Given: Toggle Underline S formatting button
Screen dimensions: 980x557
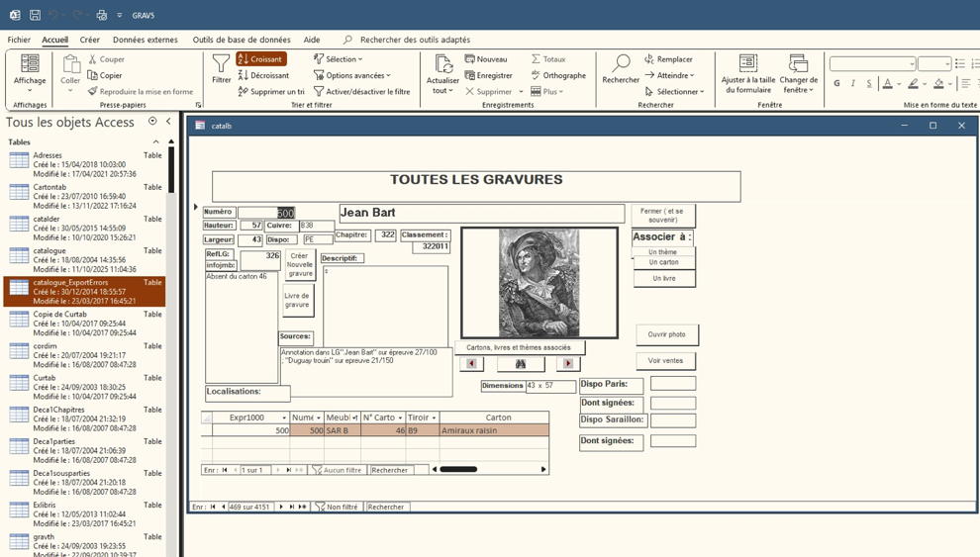Looking at the screenshot, I should [869, 83].
